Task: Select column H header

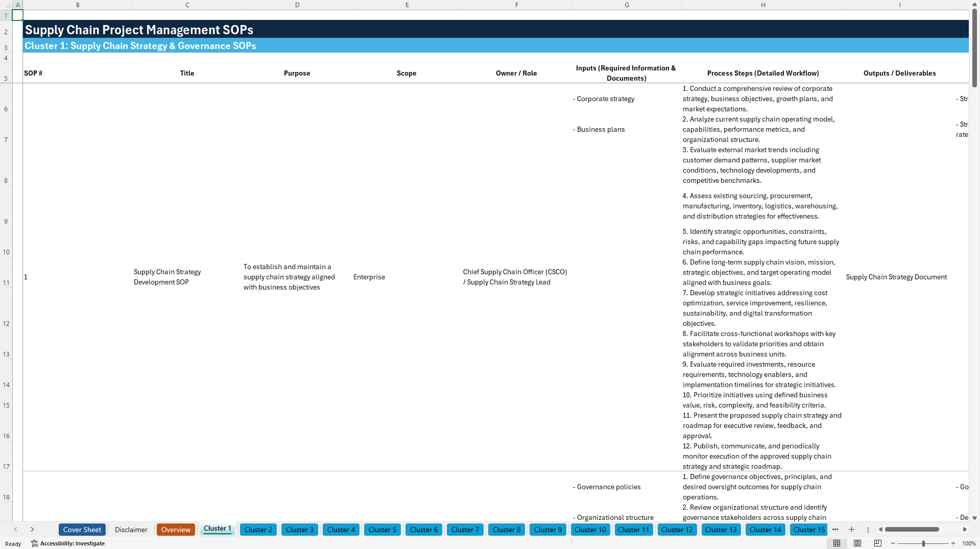Action: (763, 5)
